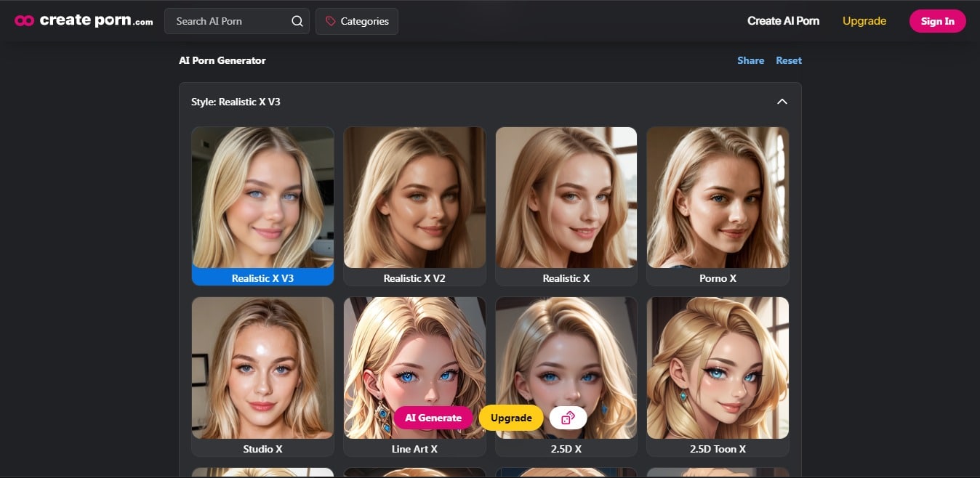Click the Sign In button
The image size is (980, 478).
tap(938, 21)
